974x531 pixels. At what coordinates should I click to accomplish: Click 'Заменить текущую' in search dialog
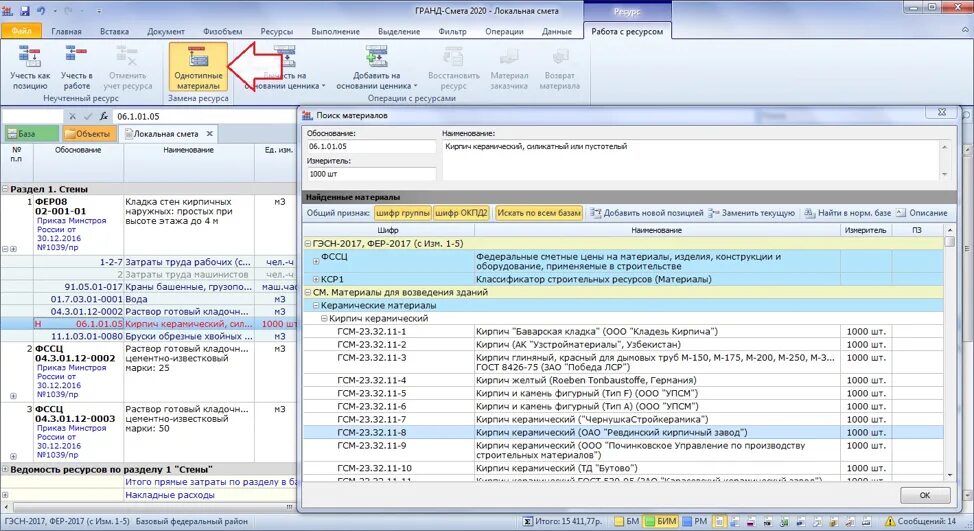[x=752, y=213]
